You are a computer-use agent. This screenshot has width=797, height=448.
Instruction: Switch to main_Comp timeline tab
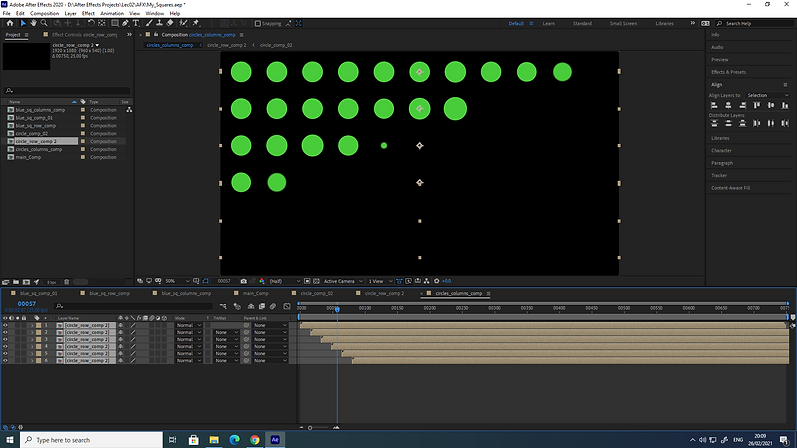tap(255, 293)
